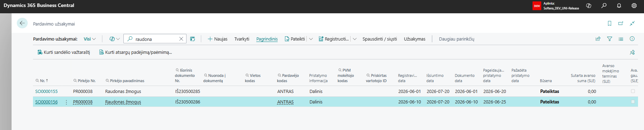Click the DOV environment badge
Image resolution: width=644 pixels, height=130 pixels.
point(537,6)
